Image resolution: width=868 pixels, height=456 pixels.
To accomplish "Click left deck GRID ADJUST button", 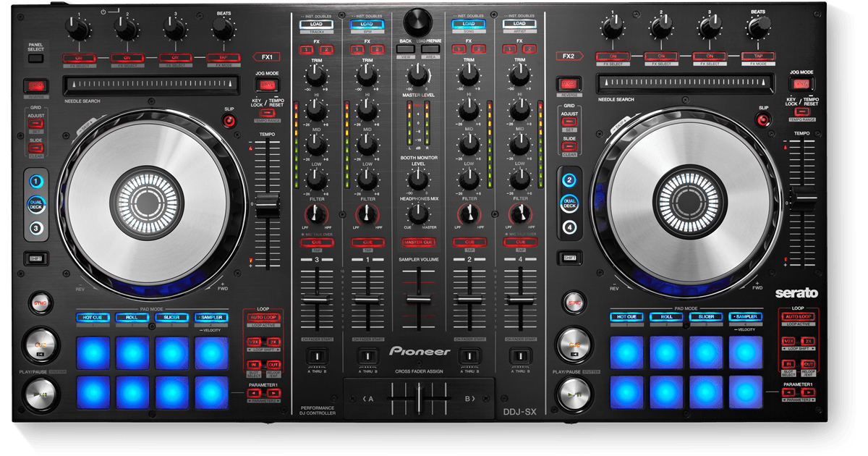I will 35,122.
